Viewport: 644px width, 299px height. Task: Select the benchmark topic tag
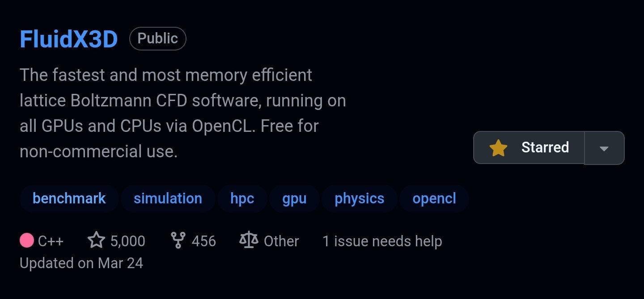coord(69,198)
